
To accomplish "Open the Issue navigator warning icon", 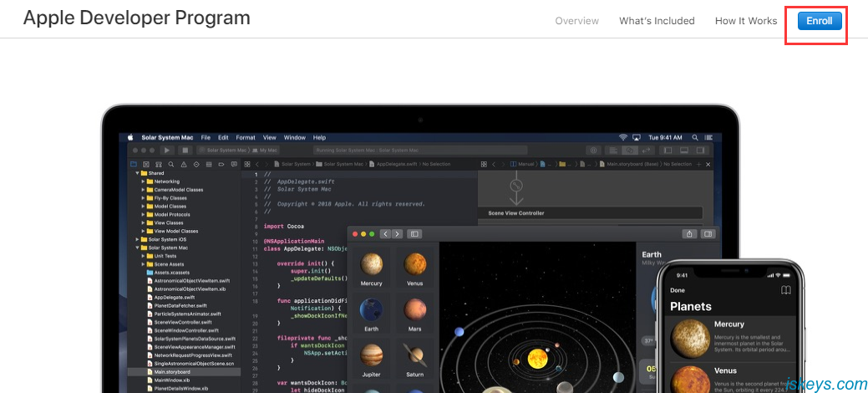I will (x=183, y=164).
